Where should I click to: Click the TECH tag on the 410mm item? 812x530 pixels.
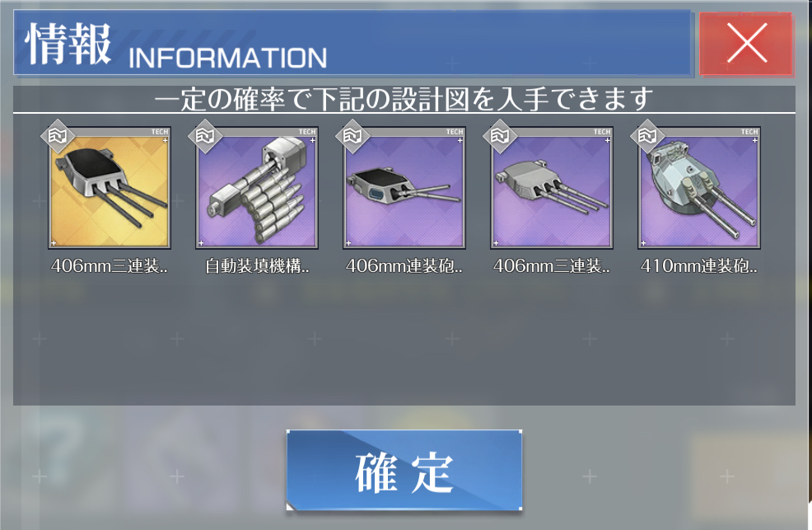tap(749, 132)
